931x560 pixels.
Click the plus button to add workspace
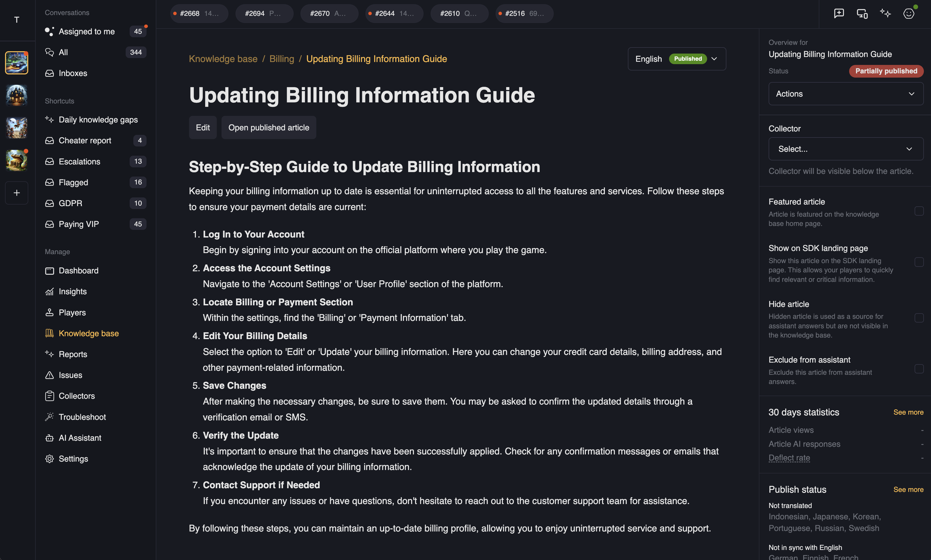coord(17,193)
